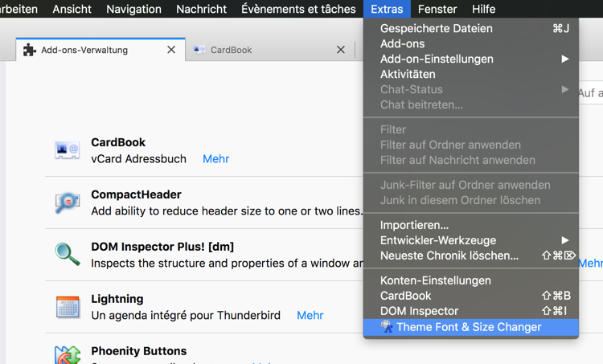603x364 pixels.
Task: Close the Add-ons-Verwaltung tab
Action: click(171, 50)
